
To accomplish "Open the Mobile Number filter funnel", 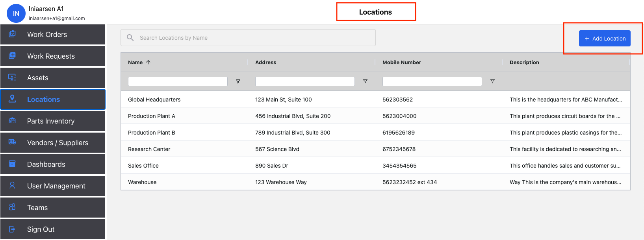I will point(492,81).
